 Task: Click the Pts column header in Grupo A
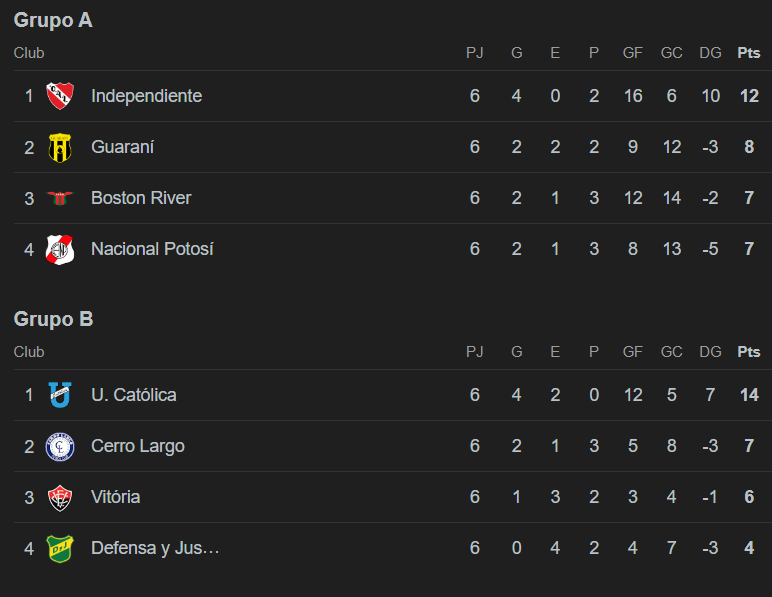pos(749,53)
